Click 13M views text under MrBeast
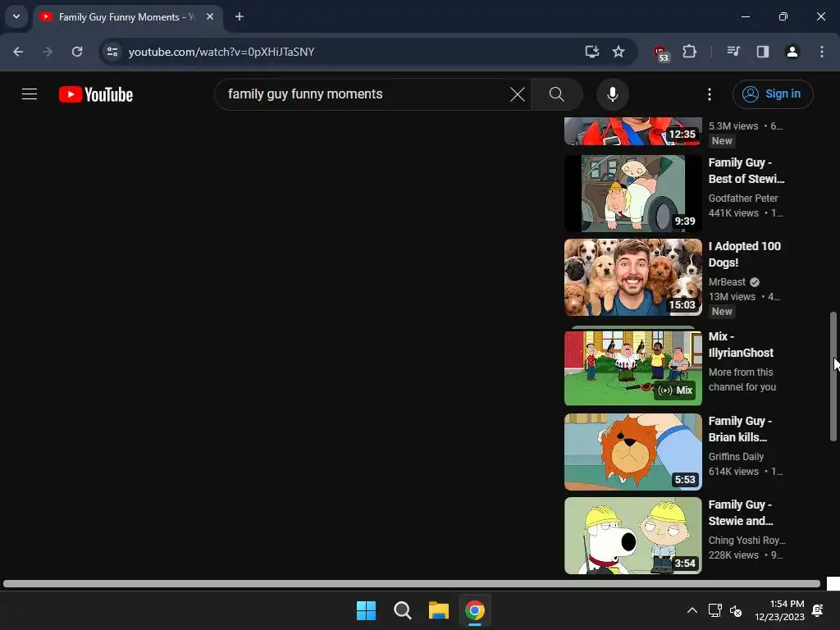The height and width of the screenshot is (630, 840). click(732, 297)
